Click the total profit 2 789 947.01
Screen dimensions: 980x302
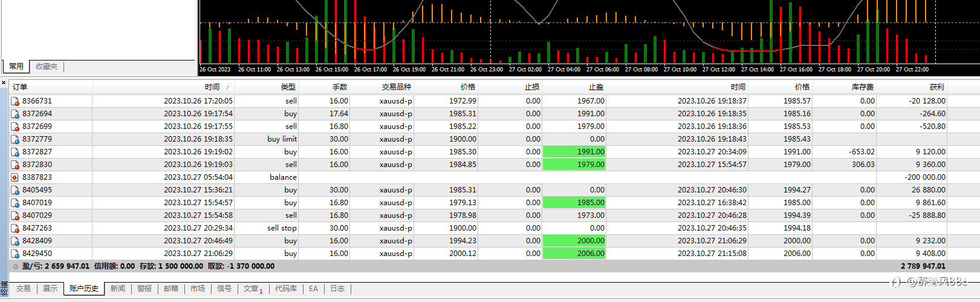(923, 266)
